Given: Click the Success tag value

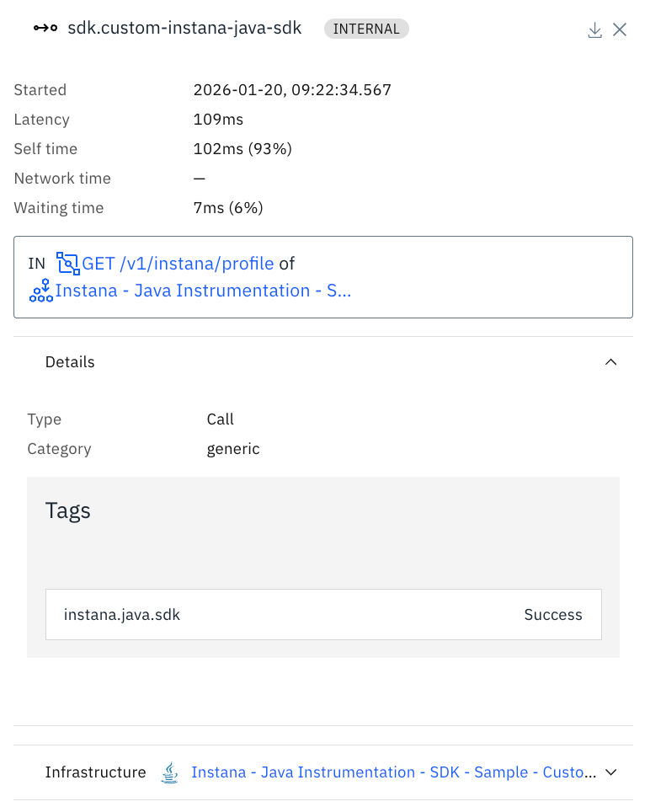Looking at the screenshot, I should coord(553,615).
